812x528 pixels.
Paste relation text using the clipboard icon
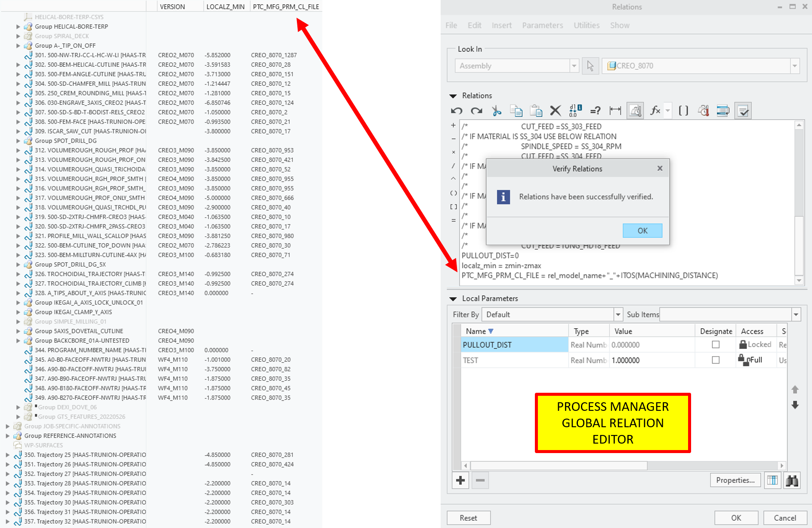point(536,110)
